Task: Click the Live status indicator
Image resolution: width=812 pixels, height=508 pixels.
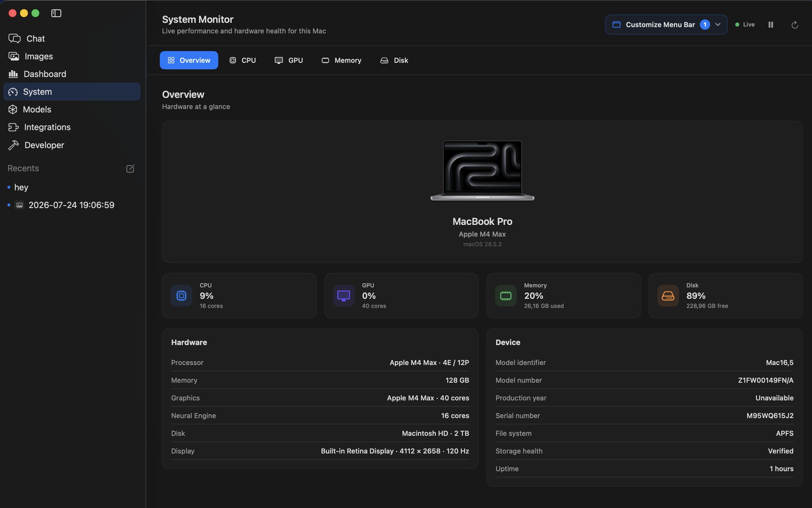Action: 745,25
